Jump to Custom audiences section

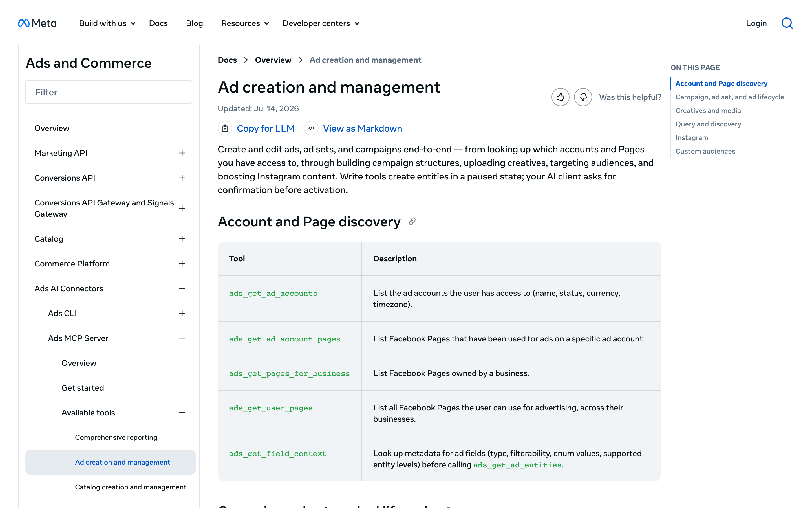coord(705,151)
